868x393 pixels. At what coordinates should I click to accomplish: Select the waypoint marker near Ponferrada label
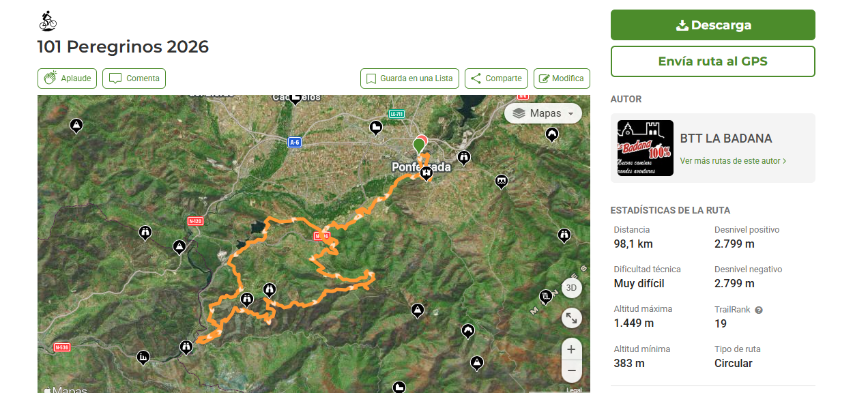tap(427, 173)
